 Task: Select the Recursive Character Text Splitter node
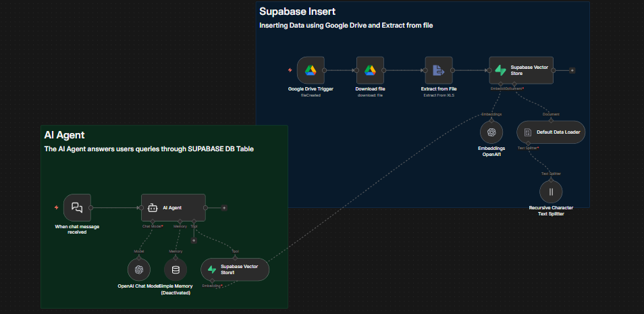[551, 192]
